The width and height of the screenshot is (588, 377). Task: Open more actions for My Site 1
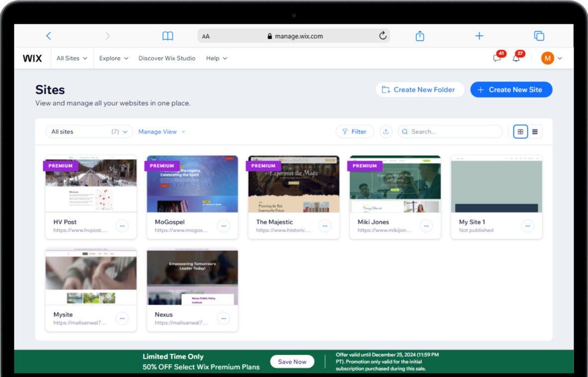527,226
